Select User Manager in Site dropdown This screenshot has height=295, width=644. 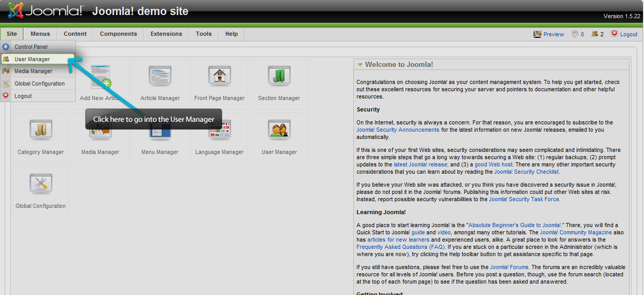38,59
